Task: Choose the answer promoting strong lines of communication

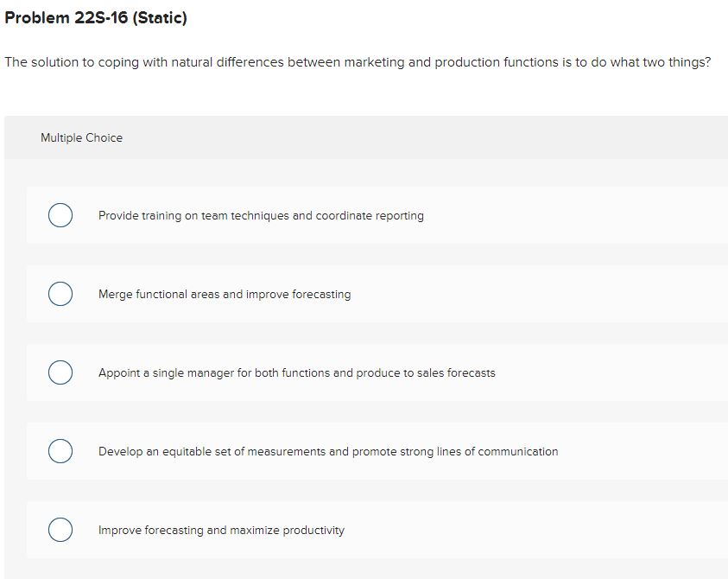Action: 328,451
